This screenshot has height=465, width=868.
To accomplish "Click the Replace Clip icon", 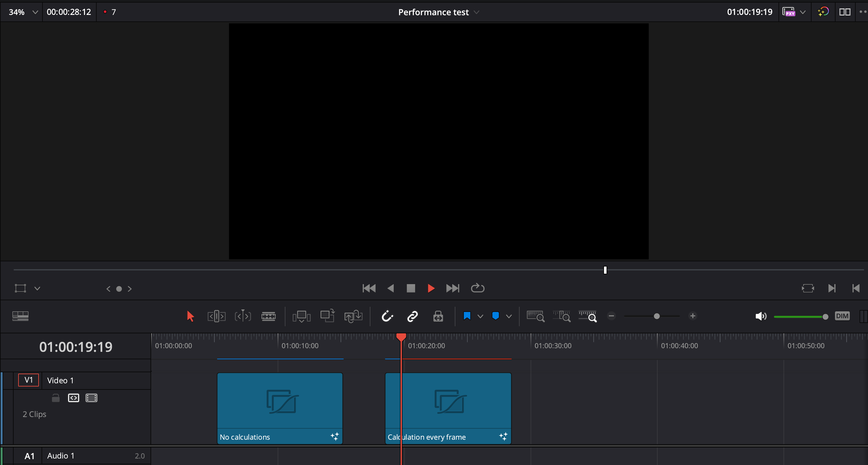I will [353, 316].
